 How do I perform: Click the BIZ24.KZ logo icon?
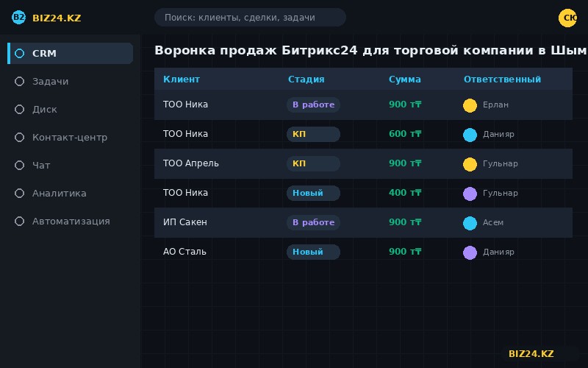[18, 17]
